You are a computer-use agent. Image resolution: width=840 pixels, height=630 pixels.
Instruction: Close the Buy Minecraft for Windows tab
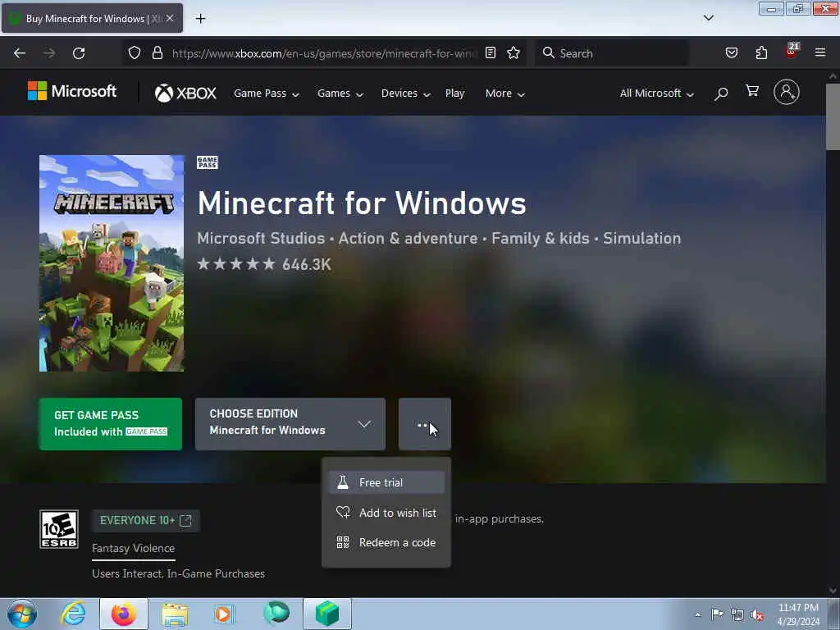[x=170, y=18]
